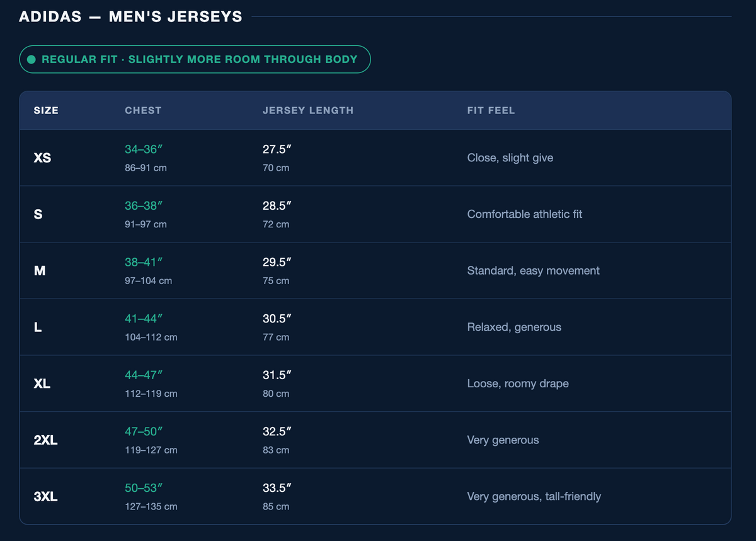Click the green dot in fit badge
756x541 pixels.
click(x=31, y=60)
